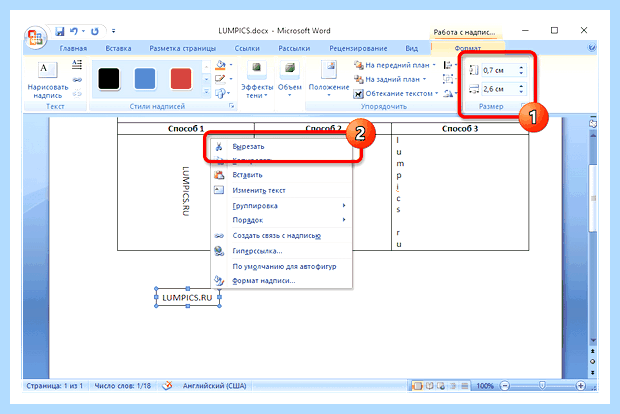The image size is (620, 414).
Task: Zoom in with the plus button
Action: coord(580,386)
